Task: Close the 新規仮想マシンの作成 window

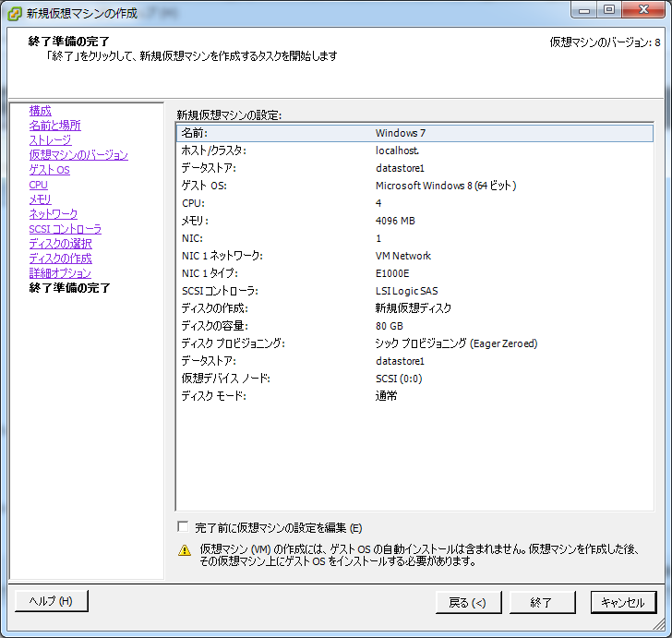Action: [643, 10]
